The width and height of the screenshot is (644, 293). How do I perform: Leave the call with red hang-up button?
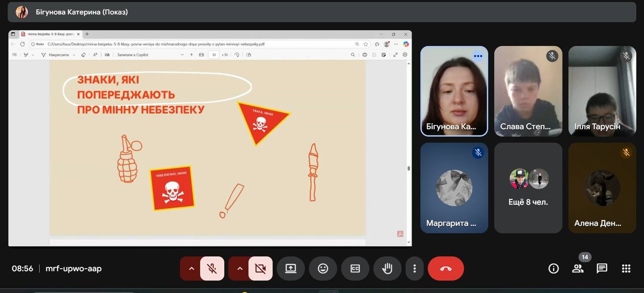pos(446,268)
